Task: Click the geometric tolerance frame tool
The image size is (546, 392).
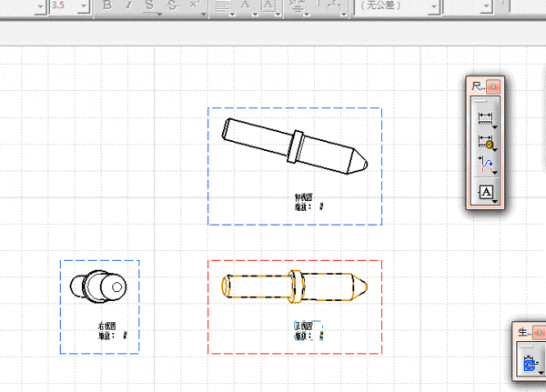Action: 485,192
